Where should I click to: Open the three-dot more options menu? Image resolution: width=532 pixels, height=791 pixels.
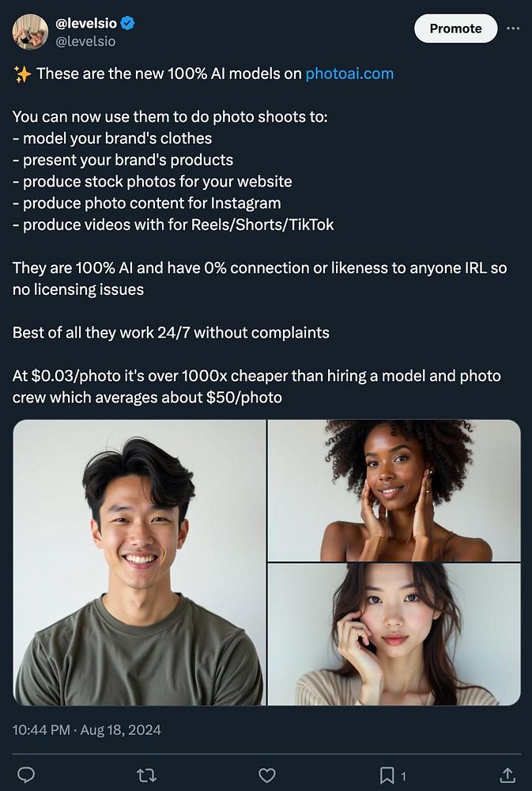[513, 28]
